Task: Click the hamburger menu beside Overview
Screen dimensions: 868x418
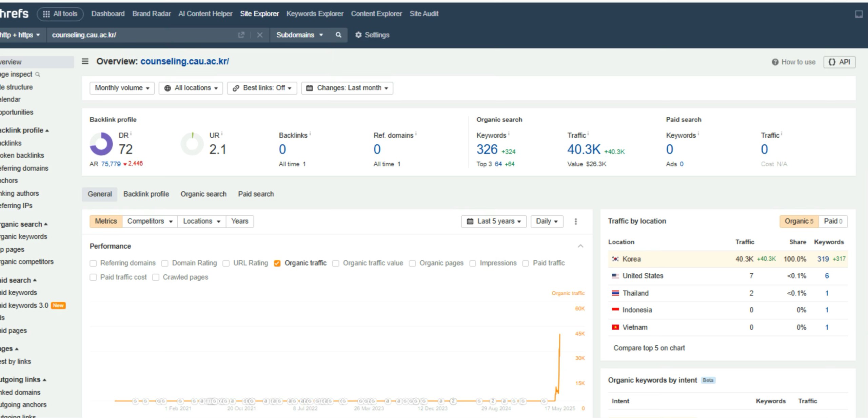Action: (x=85, y=61)
